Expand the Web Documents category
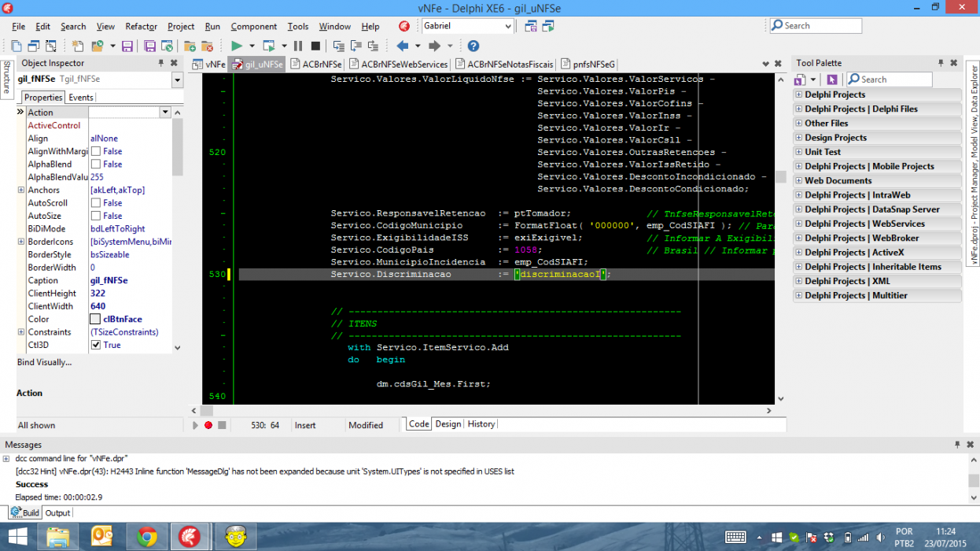The width and height of the screenshot is (980, 551). 799,180
